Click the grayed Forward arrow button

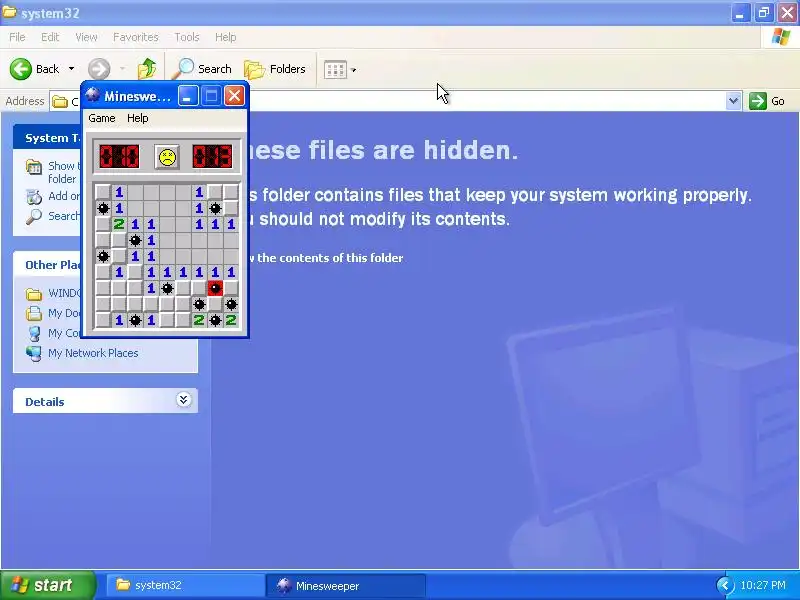pos(99,69)
